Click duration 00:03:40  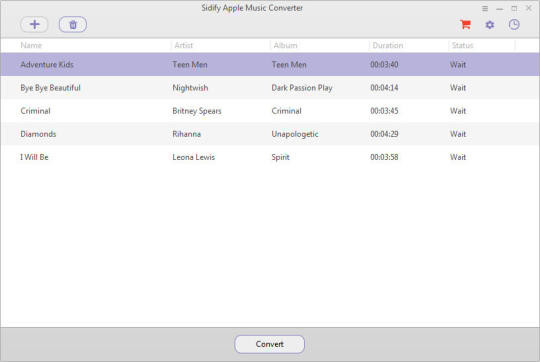tap(384, 64)
